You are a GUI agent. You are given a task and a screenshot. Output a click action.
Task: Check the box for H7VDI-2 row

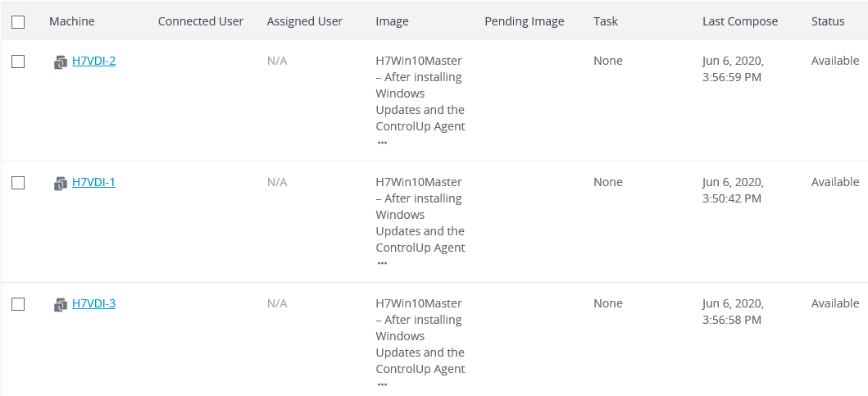18,61
